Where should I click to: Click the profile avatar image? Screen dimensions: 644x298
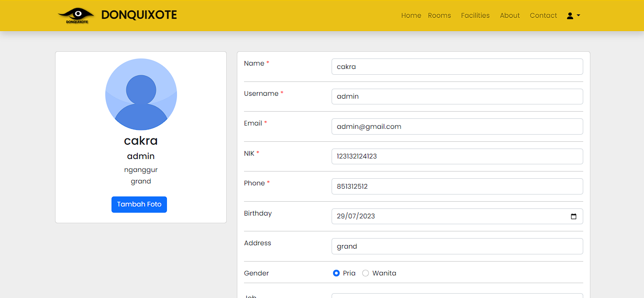[x=141, y=94]
